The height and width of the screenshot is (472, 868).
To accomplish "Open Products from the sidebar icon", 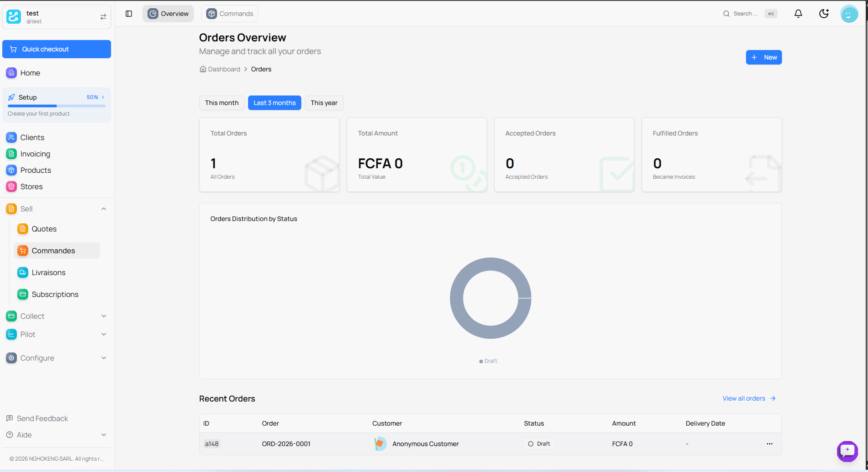I will [11, 170].
